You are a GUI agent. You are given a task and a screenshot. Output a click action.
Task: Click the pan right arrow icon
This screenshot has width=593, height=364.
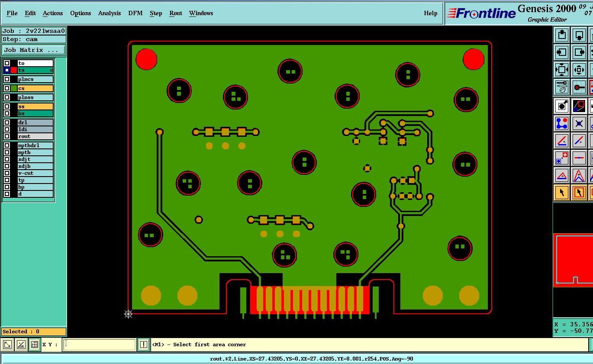[579, 52]
